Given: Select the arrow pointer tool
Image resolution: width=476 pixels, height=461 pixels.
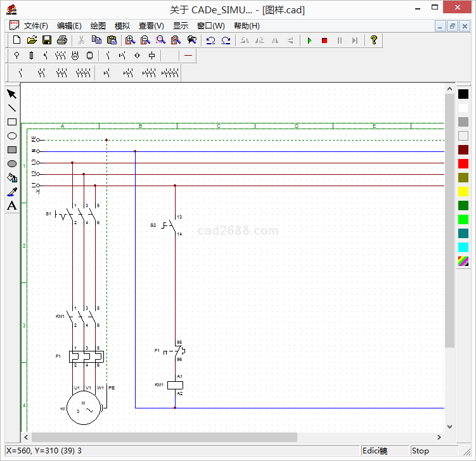Looking at the screenshot, I should pyautogui.click(x=11, y=94).
